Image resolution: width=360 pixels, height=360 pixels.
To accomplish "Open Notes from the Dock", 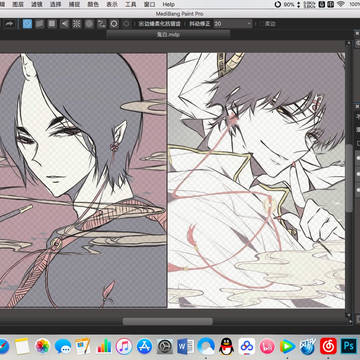I will (x=22, y=347).
